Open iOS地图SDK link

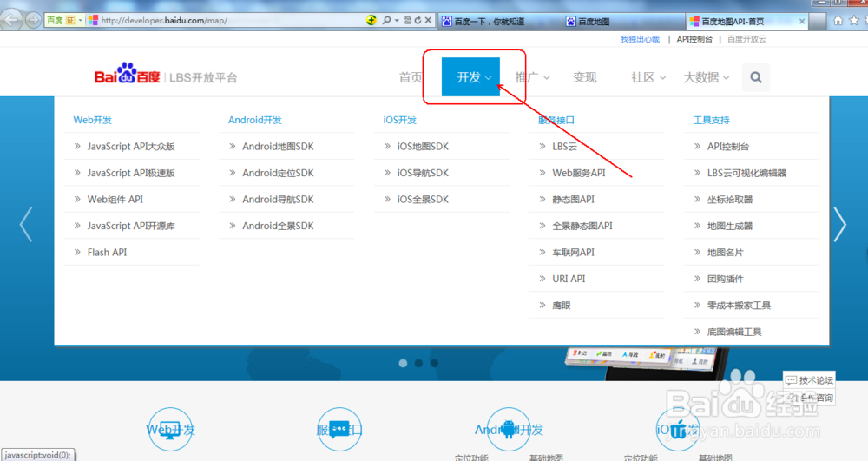pyautogui.click(x=423, y=146)
